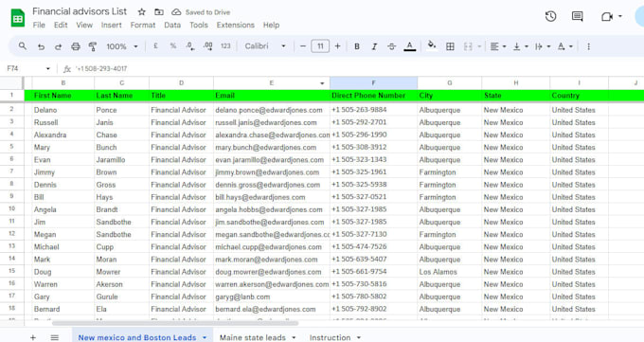Open horizontal align dropdown

click(x=498, y=46)
